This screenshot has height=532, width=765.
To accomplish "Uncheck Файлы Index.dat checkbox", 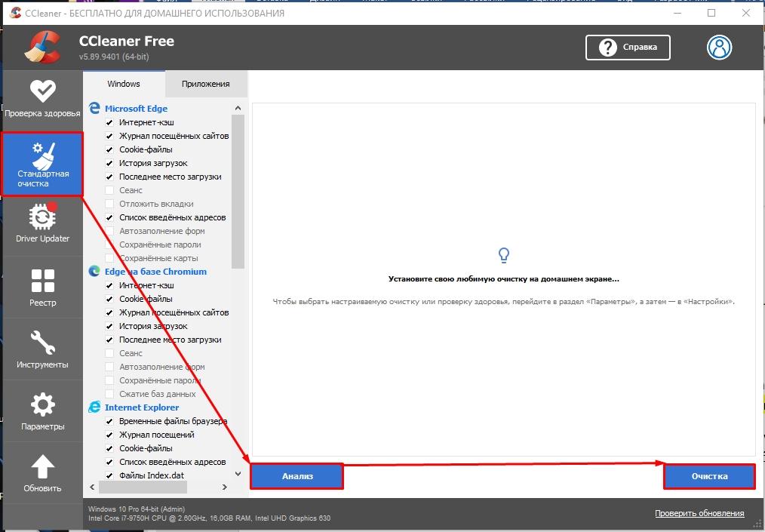I will [109, 475].
